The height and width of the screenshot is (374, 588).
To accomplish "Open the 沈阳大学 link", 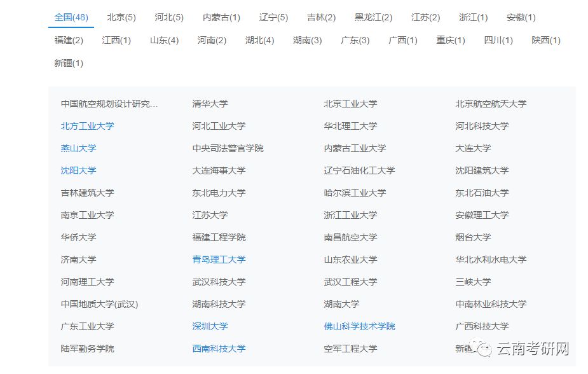I will click(x=78, y=170).
